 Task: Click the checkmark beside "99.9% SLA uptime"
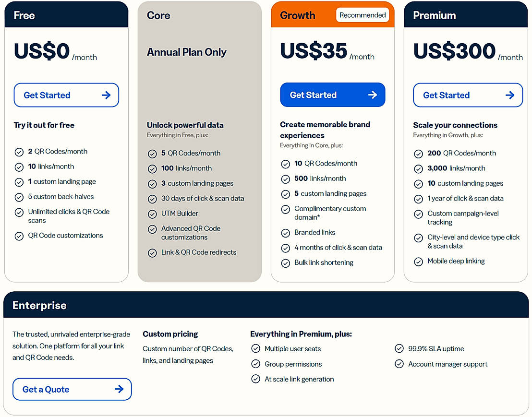pyautogui.click(x=399, y=349)
